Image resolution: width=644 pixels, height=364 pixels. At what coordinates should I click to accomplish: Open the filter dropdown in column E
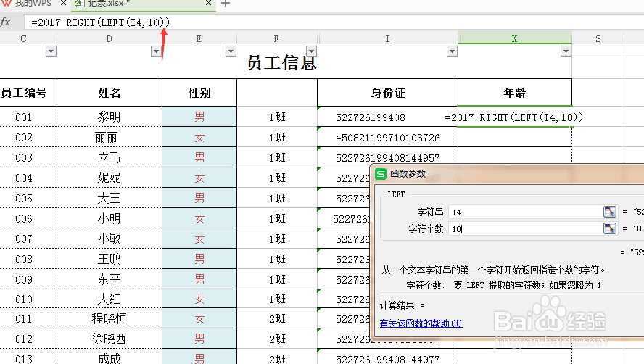[231, 51]
